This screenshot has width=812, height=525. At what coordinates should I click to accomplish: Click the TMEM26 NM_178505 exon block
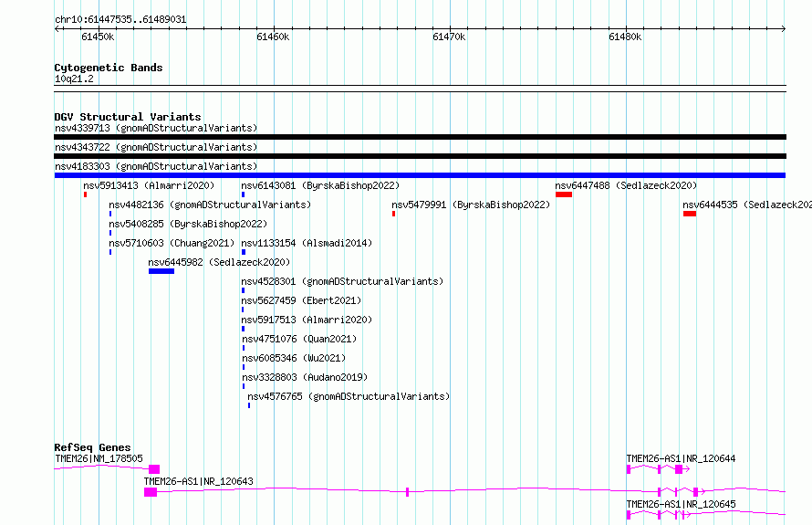coord(154,469)
